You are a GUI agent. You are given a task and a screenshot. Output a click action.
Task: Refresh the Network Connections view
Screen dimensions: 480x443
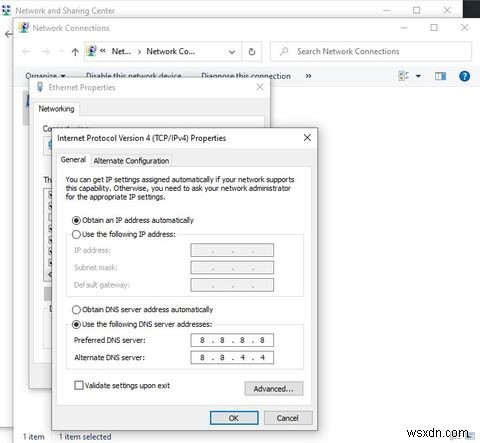pos(252,52)
